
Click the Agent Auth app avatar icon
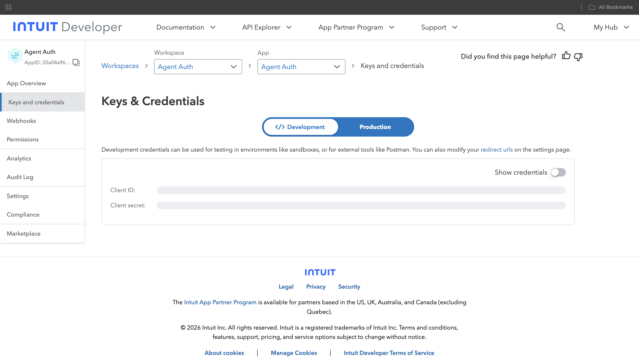(15, 56)
